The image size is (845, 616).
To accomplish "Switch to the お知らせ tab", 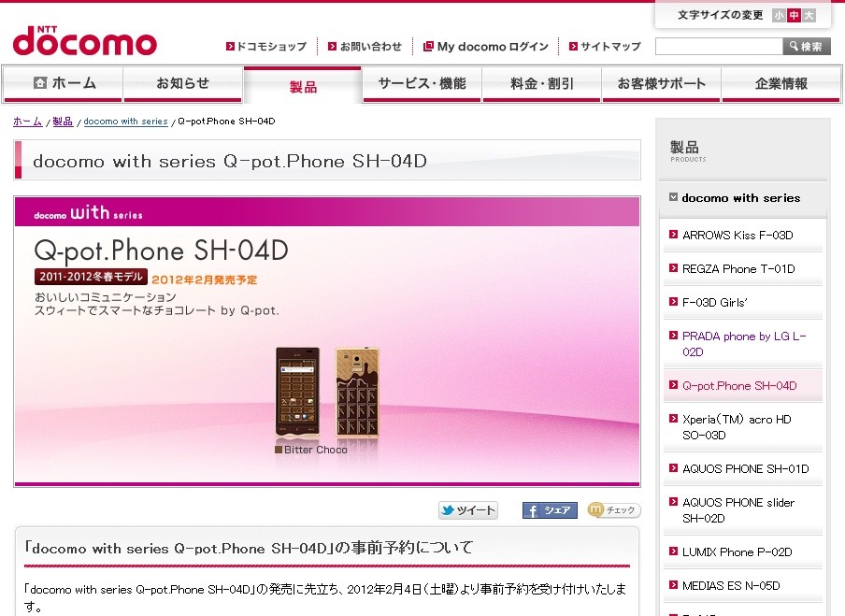I will coord(182,83).
